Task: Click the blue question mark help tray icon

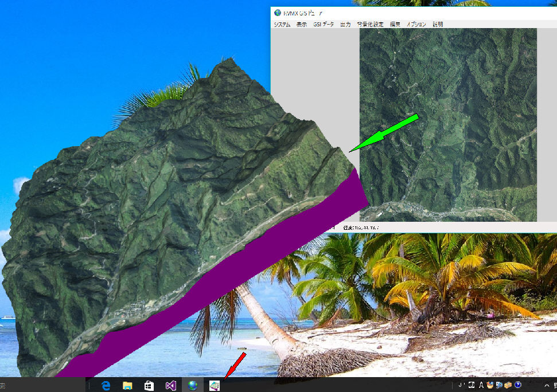Action: 518,385
